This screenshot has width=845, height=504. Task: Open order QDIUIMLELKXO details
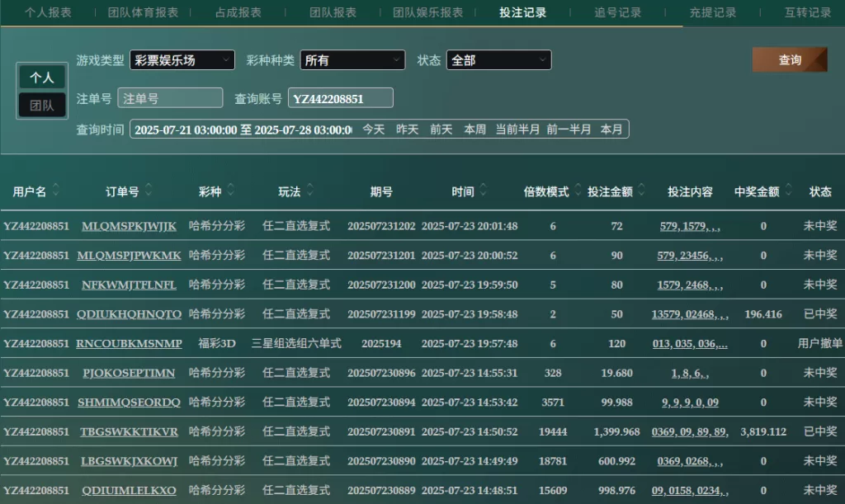pyautogui.click(x=129, y=490)
